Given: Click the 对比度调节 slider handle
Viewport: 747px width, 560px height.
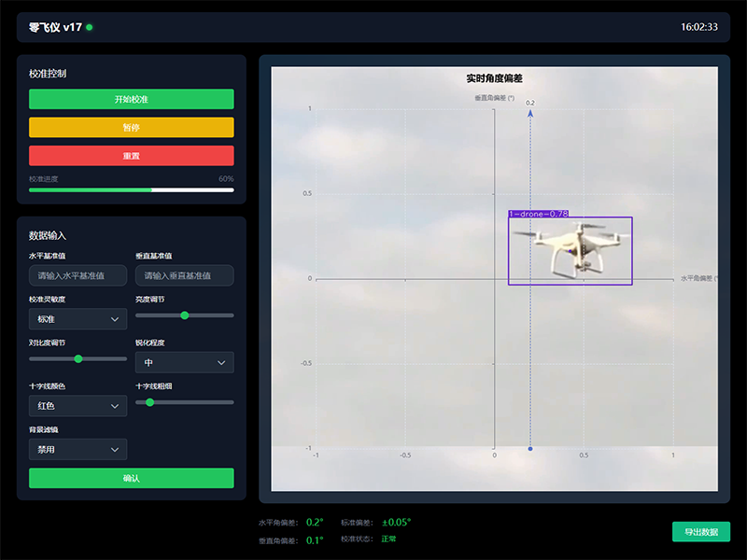Looking at the screenshot, I should [x=78, y=358].
